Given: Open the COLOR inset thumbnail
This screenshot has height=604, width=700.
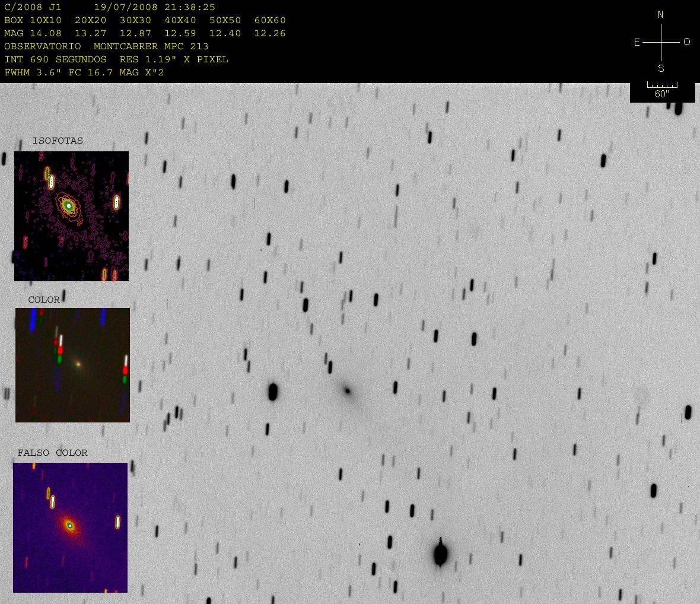Looking at the screenshot, I should click(x=72, y=365).
